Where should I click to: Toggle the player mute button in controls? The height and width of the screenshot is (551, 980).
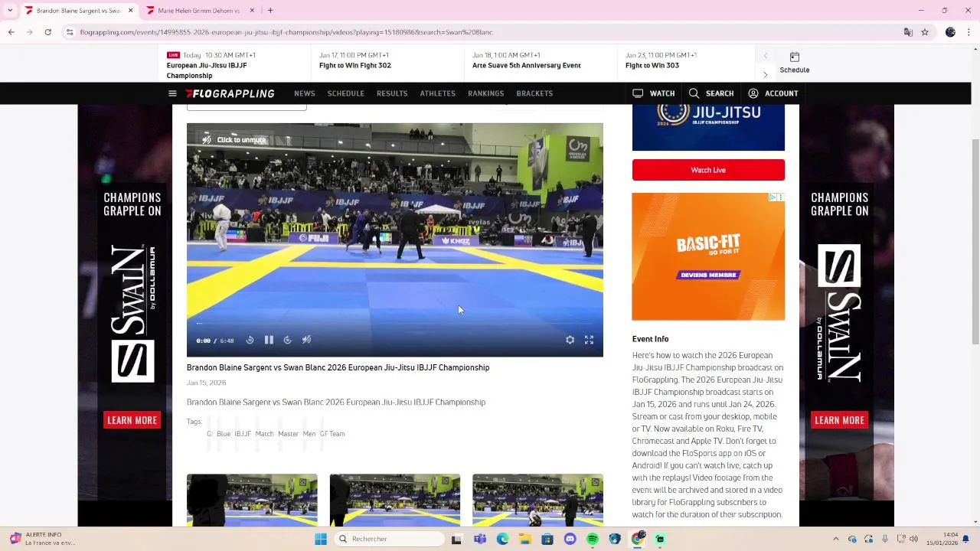tap(306, 340)
